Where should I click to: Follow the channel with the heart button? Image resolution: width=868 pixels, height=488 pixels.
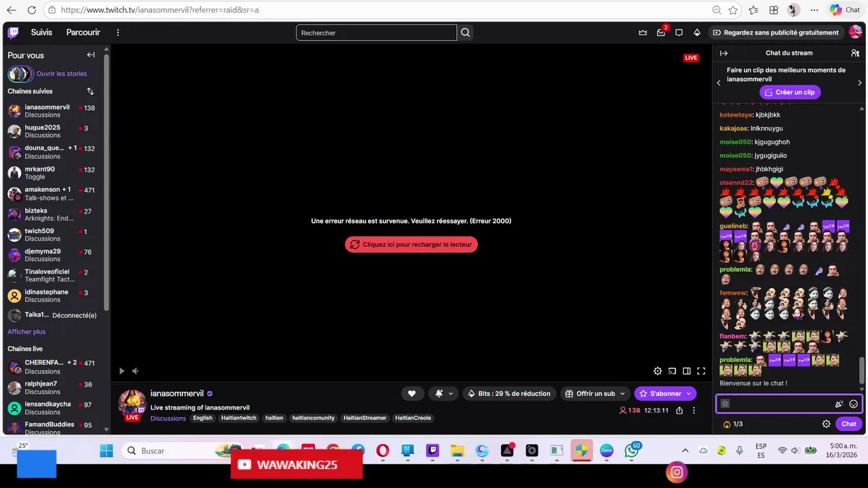412,393
